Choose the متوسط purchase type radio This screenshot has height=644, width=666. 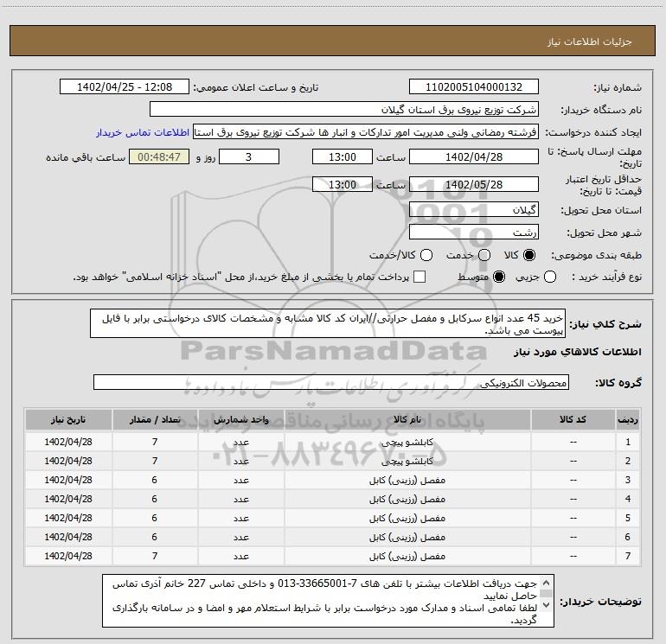pos(499,277)
